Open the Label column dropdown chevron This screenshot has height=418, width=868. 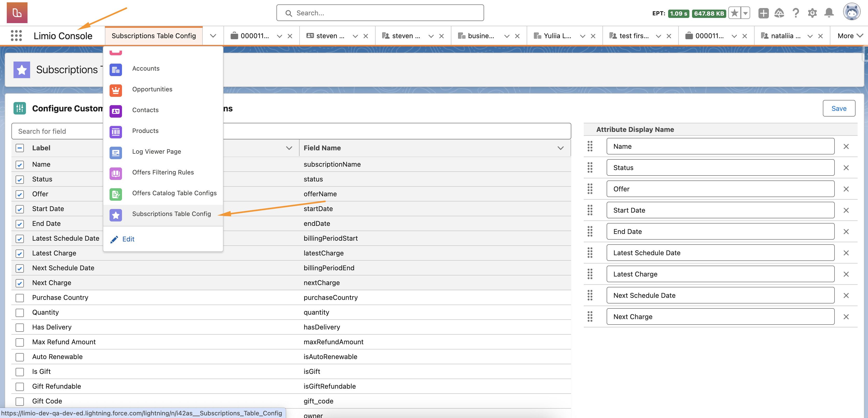(x=289, y=148)
